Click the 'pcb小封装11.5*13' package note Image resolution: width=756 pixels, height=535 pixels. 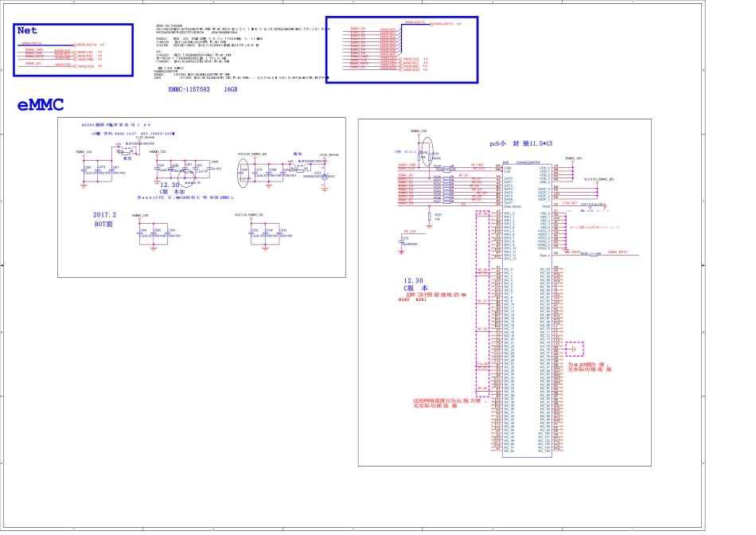point(520,144)
